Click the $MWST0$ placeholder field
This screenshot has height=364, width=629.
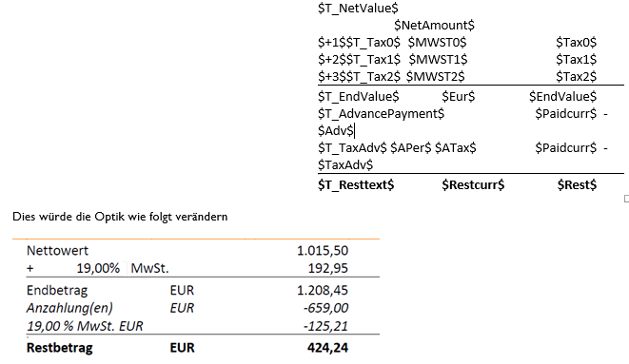[x=437, y=43]
